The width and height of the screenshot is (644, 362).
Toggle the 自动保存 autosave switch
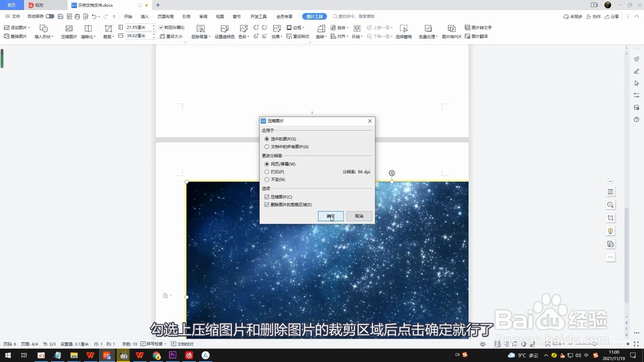coord(50,16)
